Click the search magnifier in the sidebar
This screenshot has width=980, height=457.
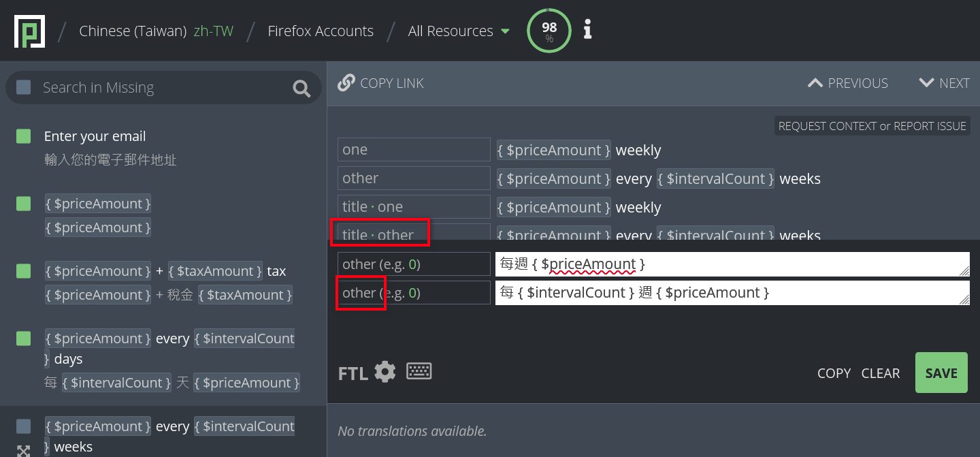[x=301, y=88]
